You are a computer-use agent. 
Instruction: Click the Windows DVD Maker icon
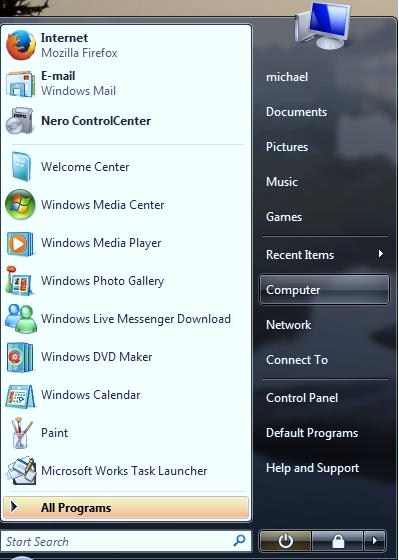tap(20, 357)
